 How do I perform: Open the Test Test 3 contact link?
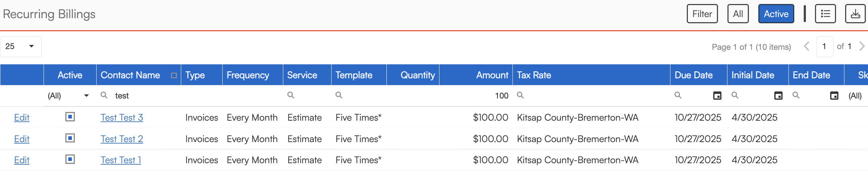click(122, 117)
